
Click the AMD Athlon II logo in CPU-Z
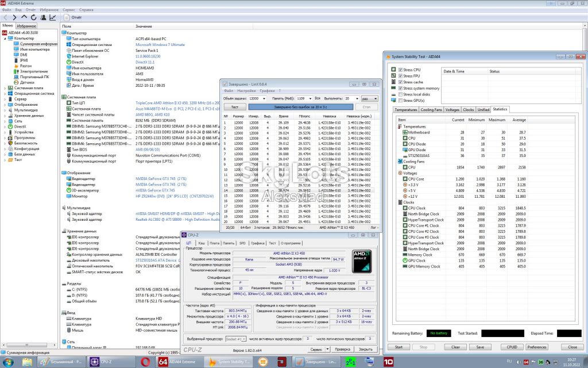pyautogui.click(x=362, y=261)
